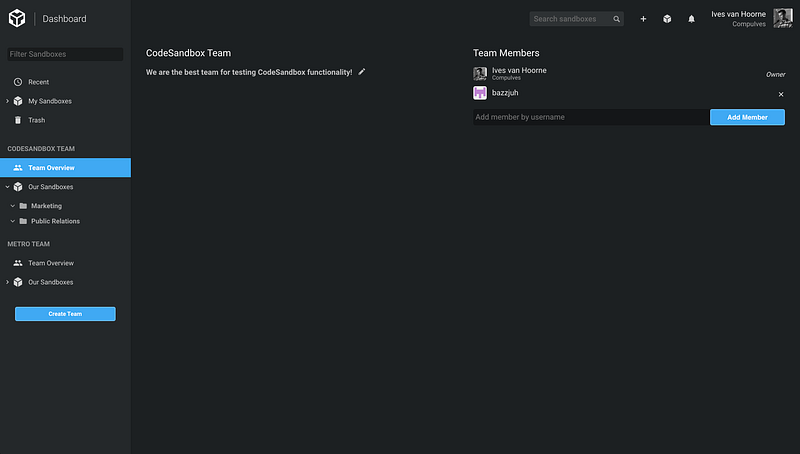The width and height of the screenshot is (800, 454).
Task: Collapse the Marketing folder
Action: pos(13,206)
